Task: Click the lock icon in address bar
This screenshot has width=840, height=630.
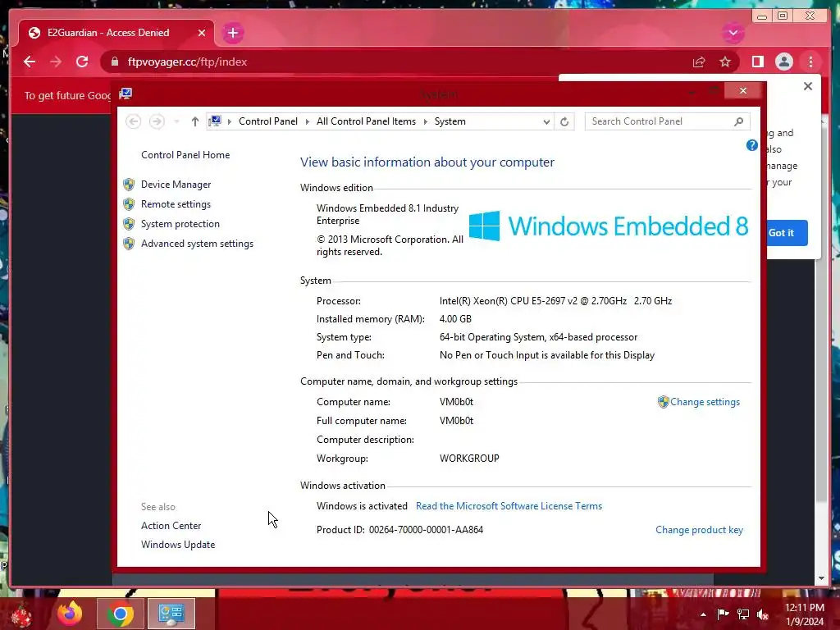Action: [115, 62]
